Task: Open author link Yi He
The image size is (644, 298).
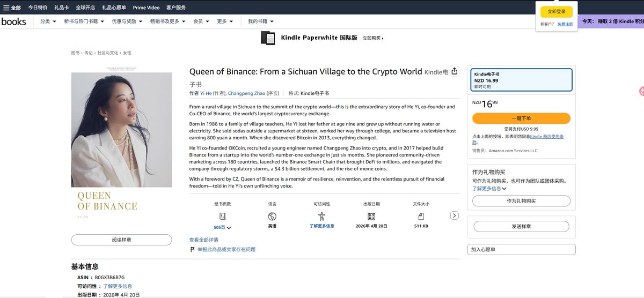Action: pos(206,93)
